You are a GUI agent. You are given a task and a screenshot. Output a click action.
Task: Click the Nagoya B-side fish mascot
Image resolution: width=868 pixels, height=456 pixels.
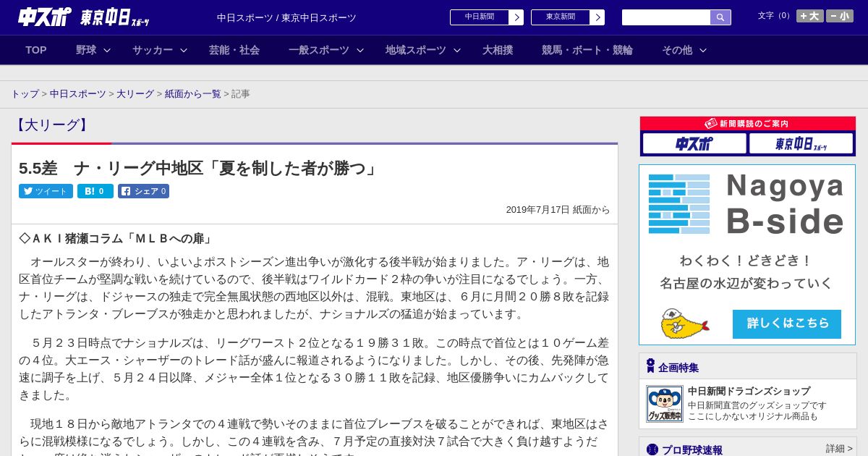click(685, 324)
